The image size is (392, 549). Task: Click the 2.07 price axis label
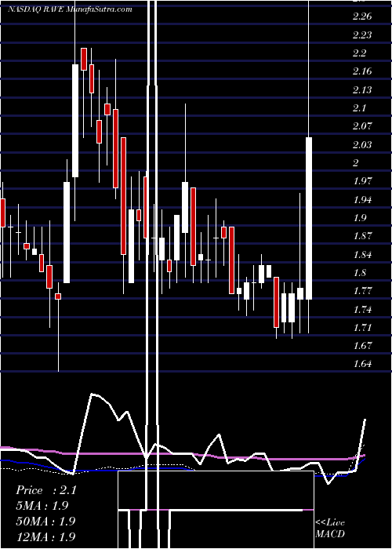click(362, 126)
